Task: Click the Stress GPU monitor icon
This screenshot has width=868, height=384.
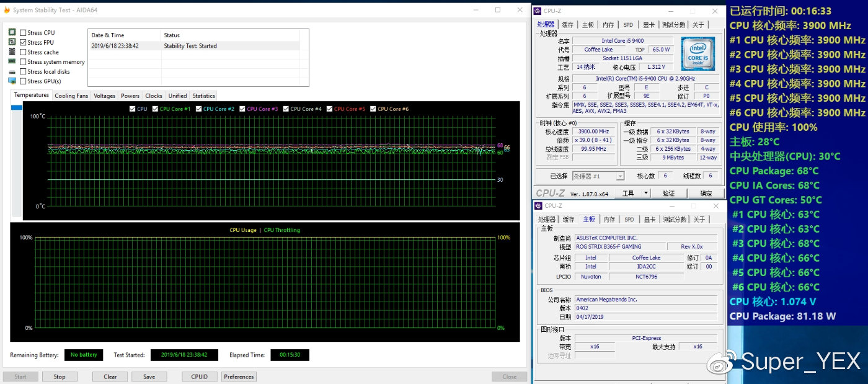Action: [12, 81]
